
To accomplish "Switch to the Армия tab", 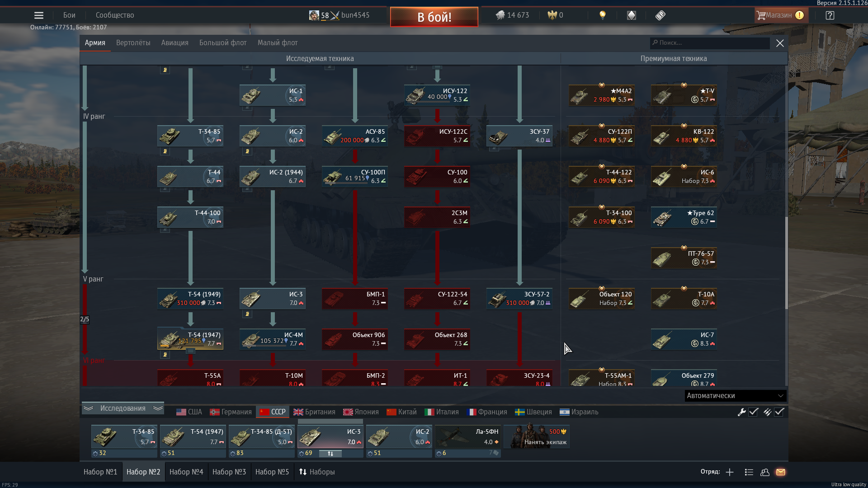I will coord(95,43).
